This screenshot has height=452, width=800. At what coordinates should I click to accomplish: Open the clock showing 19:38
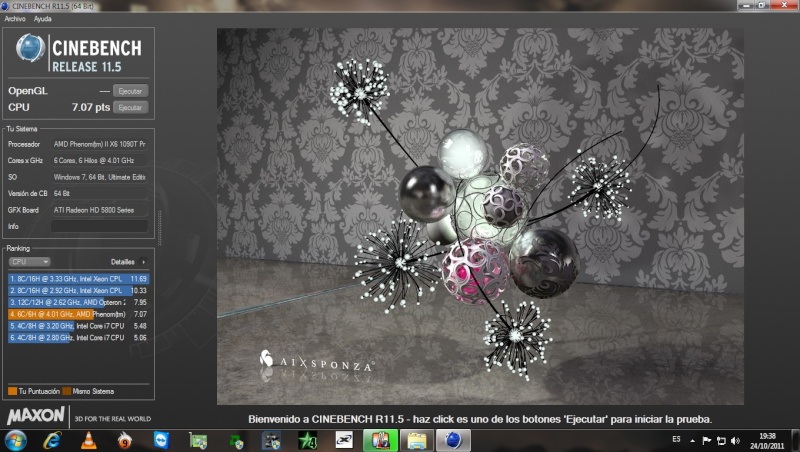pos(767,441)
